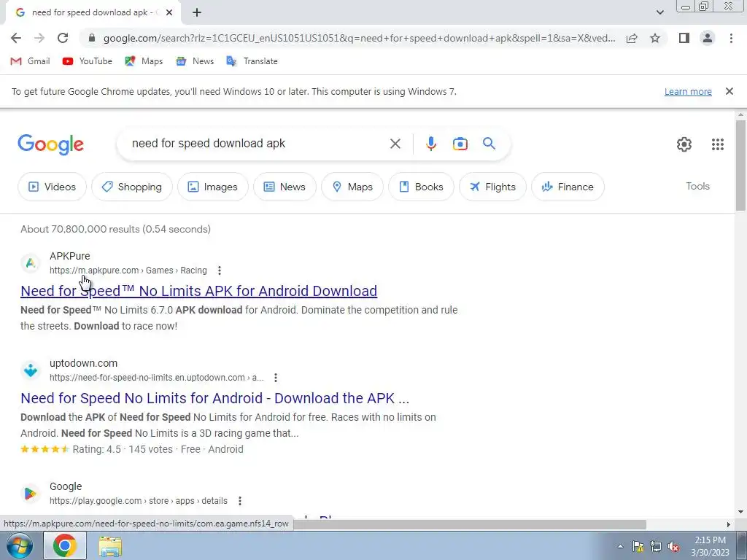Screen dimensions: 747x560
Task: Click the uptodown site favicon
Action: (x=31, y=370)
